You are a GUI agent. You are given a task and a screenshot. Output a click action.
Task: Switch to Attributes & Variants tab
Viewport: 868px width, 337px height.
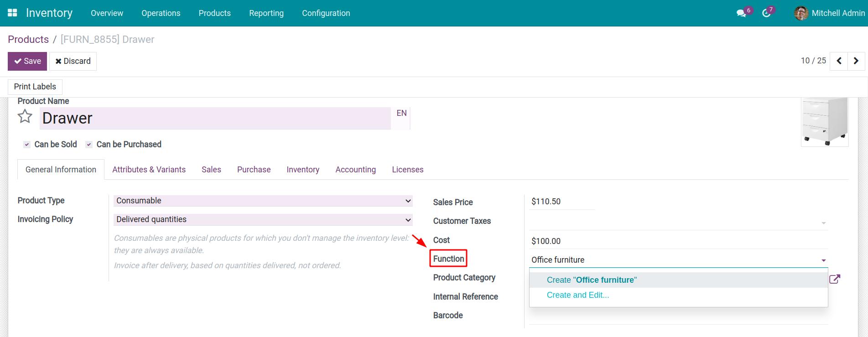coord(149,170)
